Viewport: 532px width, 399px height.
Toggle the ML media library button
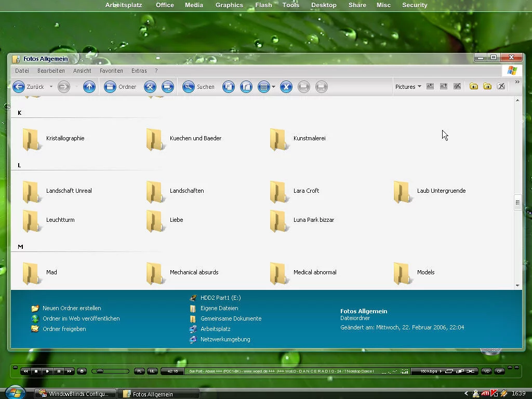tap(152, 371)
